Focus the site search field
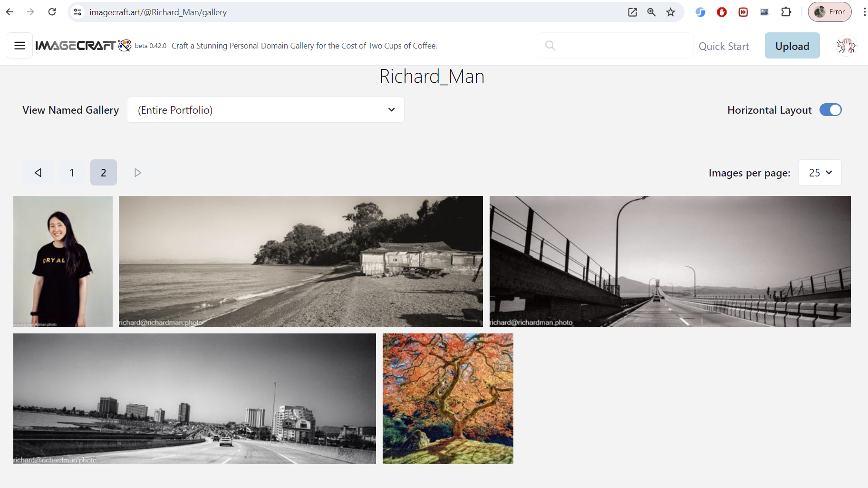 click(x=616, y=46)
